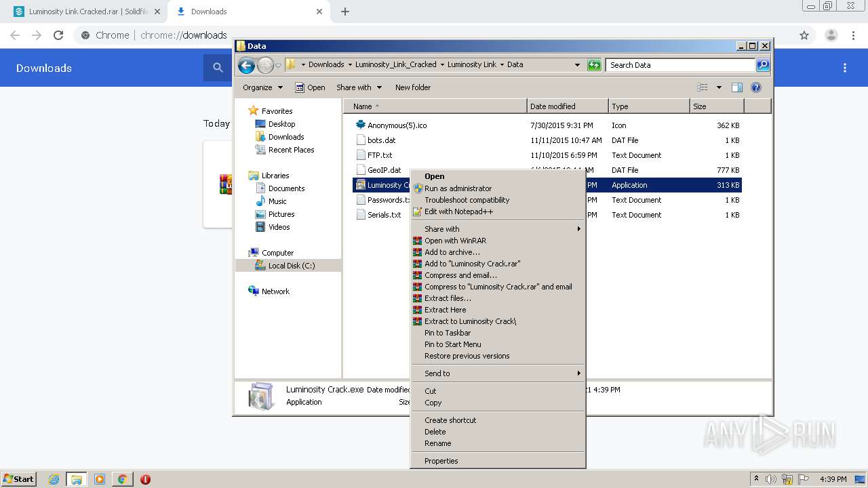The width and height of the screenshot is (868, 488).
Task: Open Windows Media Player from taskbar
Action: [100, 479]
